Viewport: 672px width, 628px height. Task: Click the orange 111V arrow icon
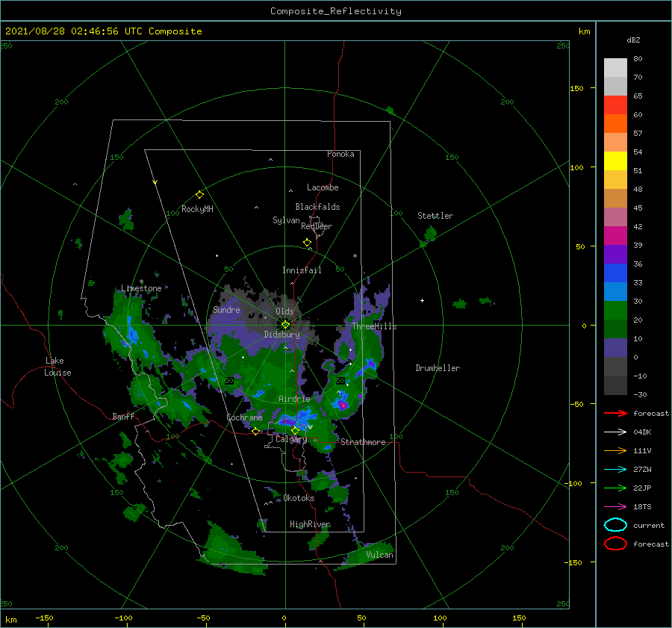click(x=615, y=450)
